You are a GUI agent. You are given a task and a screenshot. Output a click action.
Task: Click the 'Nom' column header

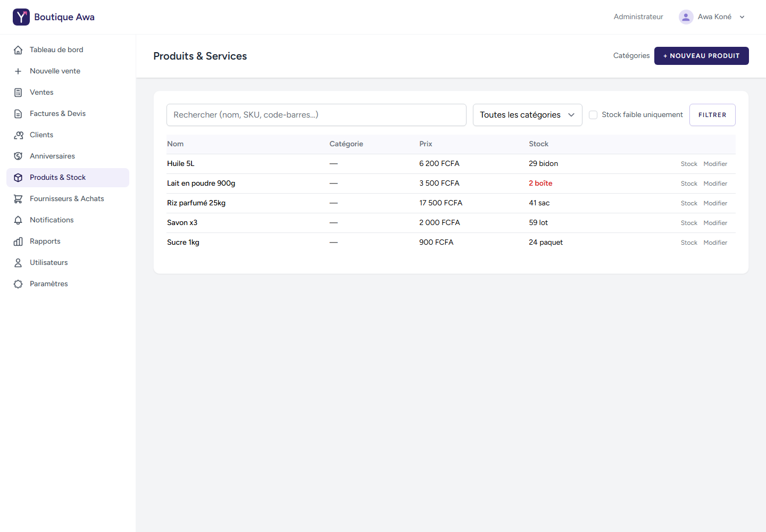click(175, 144)
